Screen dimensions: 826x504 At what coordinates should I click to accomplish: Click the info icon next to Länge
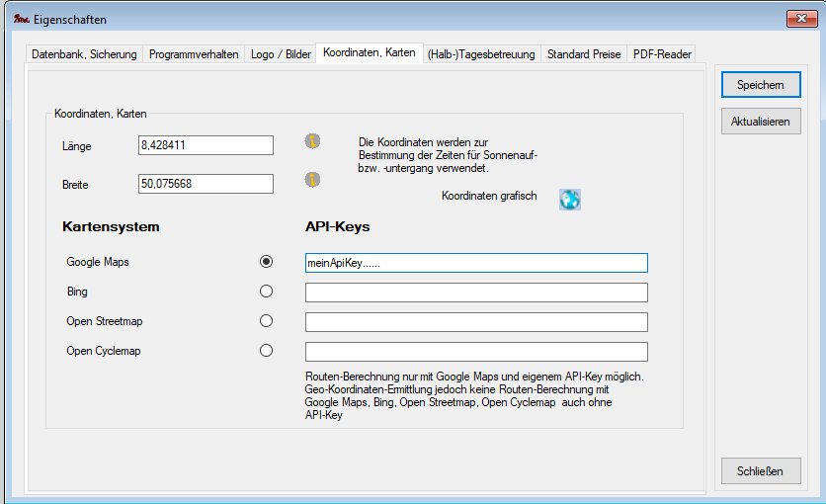[x=312, y=141]
